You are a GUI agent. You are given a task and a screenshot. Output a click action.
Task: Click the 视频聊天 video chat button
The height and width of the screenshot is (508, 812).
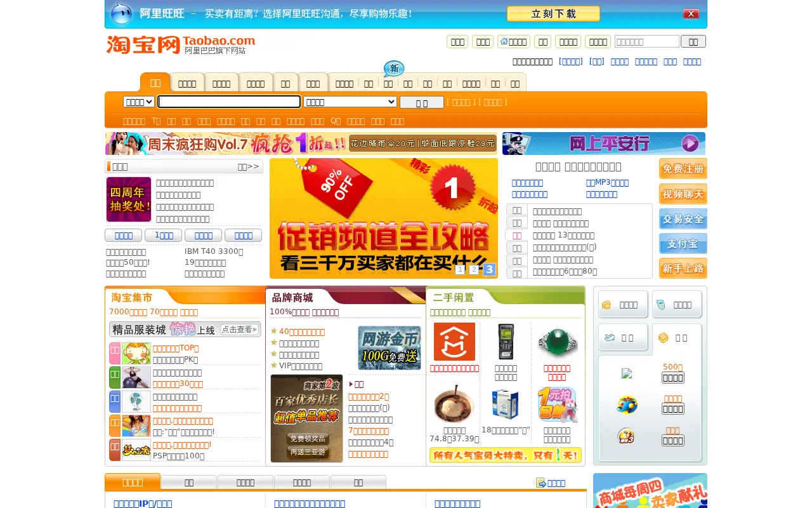tap(683, 194)
